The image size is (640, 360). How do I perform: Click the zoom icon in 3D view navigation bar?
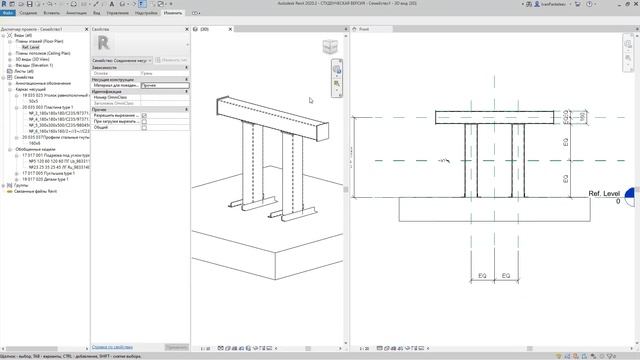(x=337, y=83)
